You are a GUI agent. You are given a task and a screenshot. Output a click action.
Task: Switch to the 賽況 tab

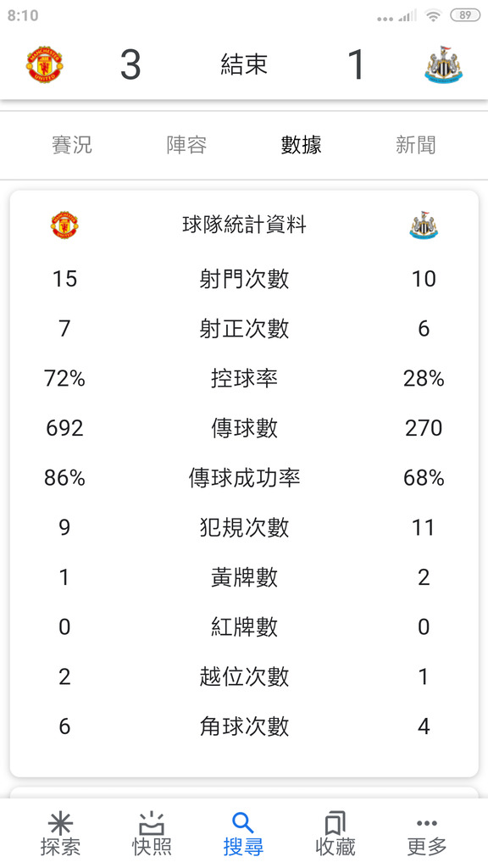(72, 145)
